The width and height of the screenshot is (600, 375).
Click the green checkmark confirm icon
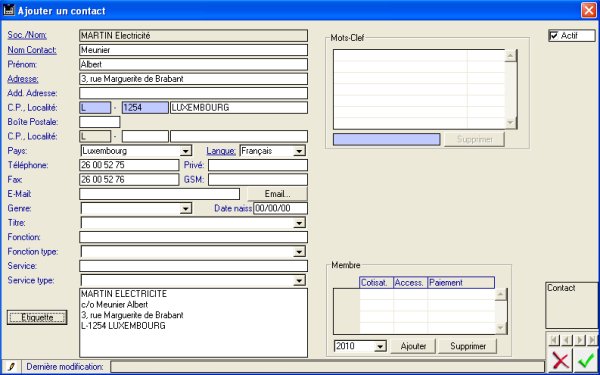[585, 360]
